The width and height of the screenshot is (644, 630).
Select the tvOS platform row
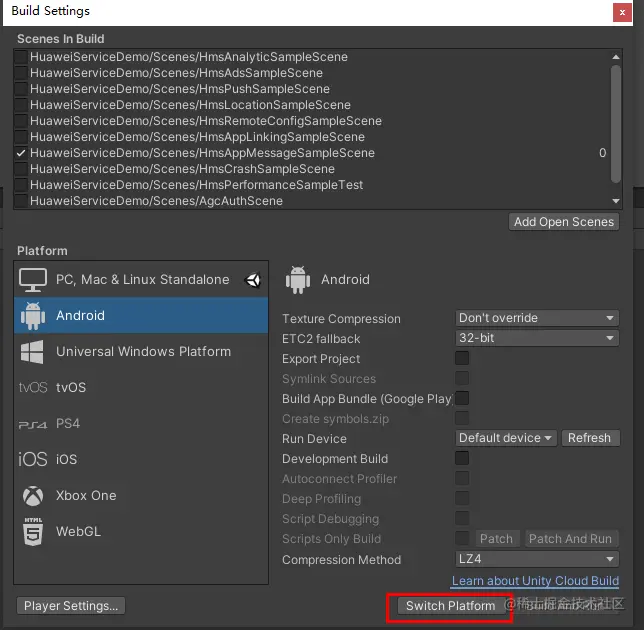pos(141,387)
